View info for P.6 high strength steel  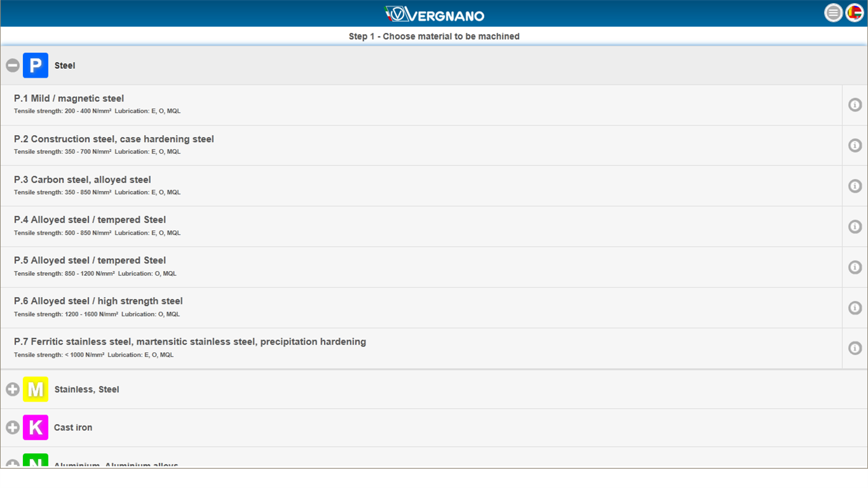point(854,308)
